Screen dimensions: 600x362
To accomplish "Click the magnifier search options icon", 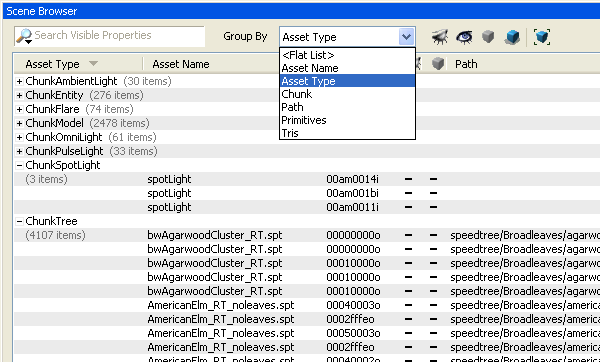I will point(24,36).
